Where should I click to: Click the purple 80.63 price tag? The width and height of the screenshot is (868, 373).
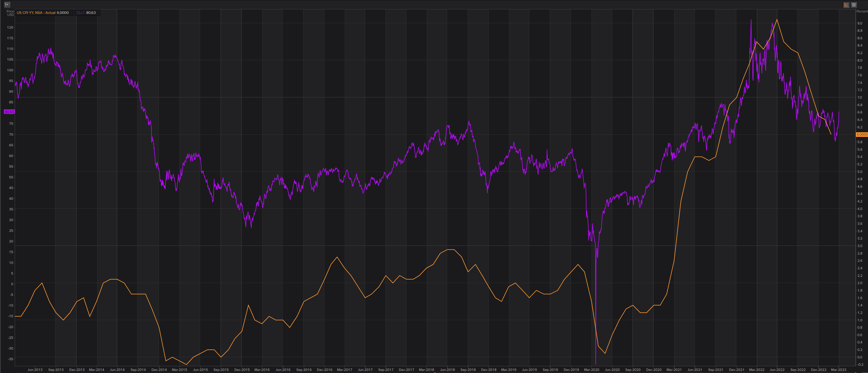click(x=9, y=112)
